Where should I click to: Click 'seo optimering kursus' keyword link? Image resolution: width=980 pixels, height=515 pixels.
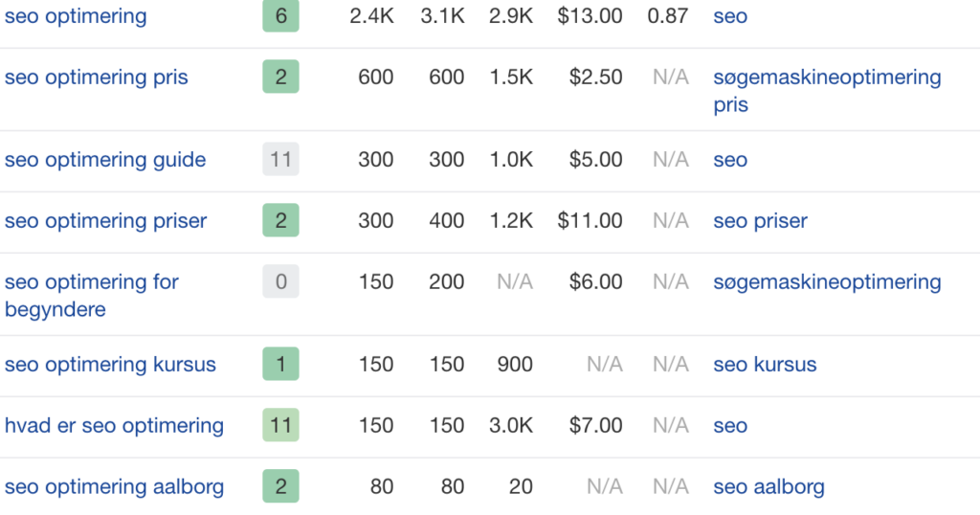pos(110,365)
